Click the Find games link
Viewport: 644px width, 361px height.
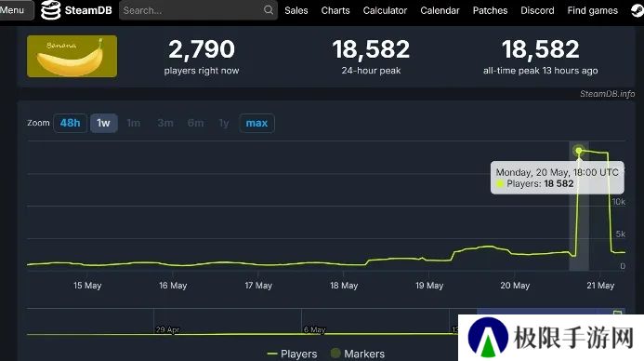pos(592,10)
